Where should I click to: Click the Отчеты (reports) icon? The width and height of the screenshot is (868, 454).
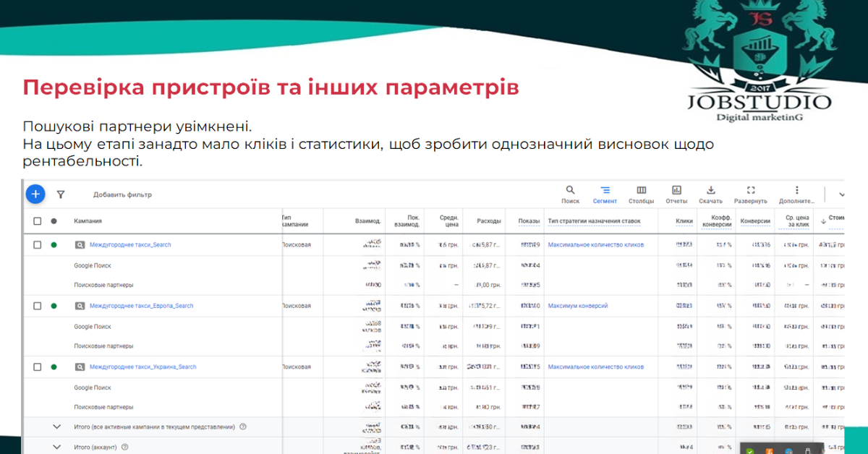pyautogui.click(x=676, y=189)
